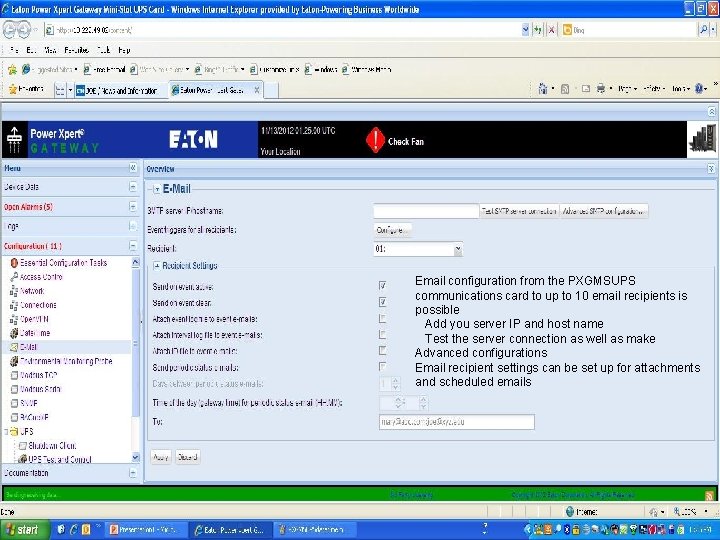Toggle Attach event log file checkbox

(x=382, y=318)
